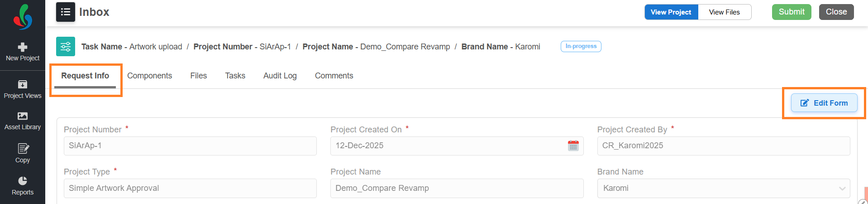Toggle to View Files
The width and height of the screenshot is (868, 204).
coord(724,12)
